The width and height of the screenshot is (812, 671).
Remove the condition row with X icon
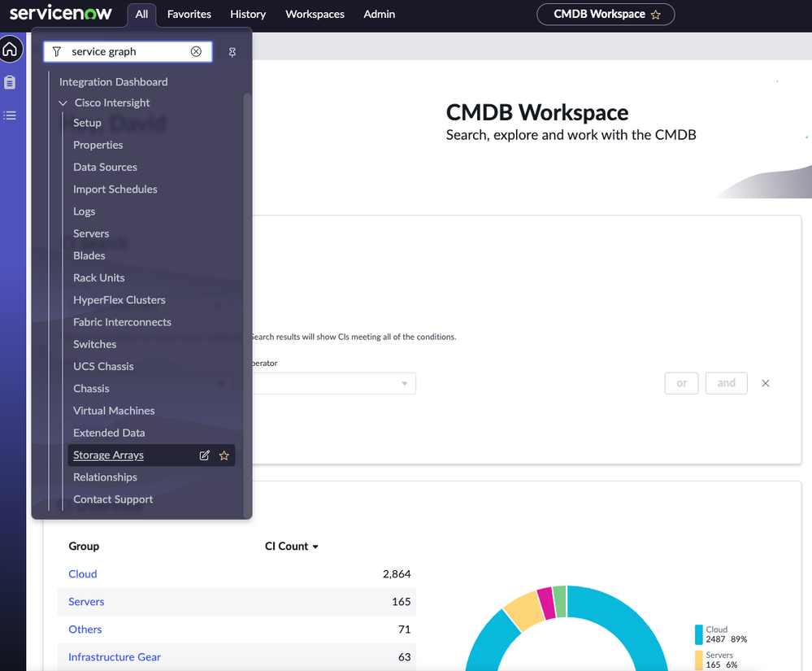click(766, 383)
